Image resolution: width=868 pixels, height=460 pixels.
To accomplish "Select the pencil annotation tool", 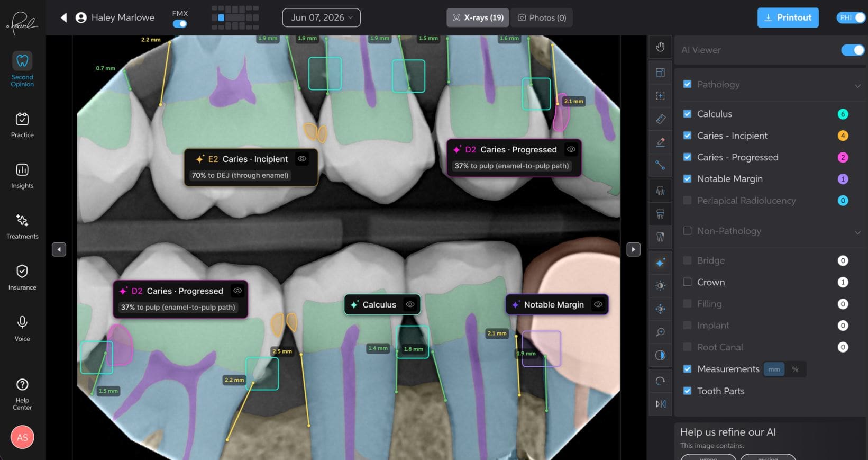I will coord(660,142).
